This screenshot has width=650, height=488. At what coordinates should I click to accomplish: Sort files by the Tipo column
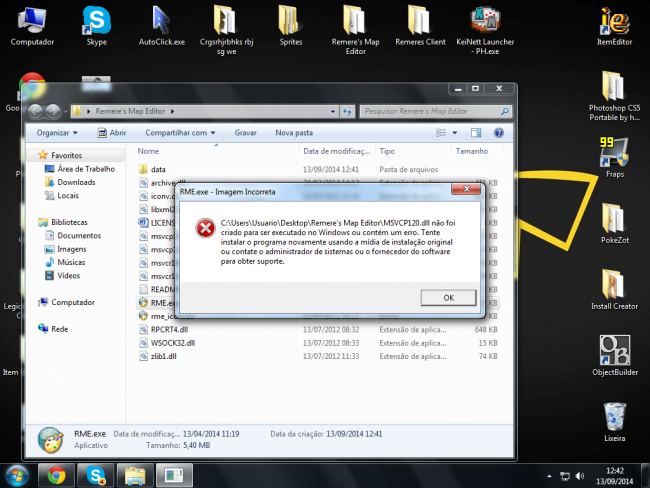click(x=414, y=151)
